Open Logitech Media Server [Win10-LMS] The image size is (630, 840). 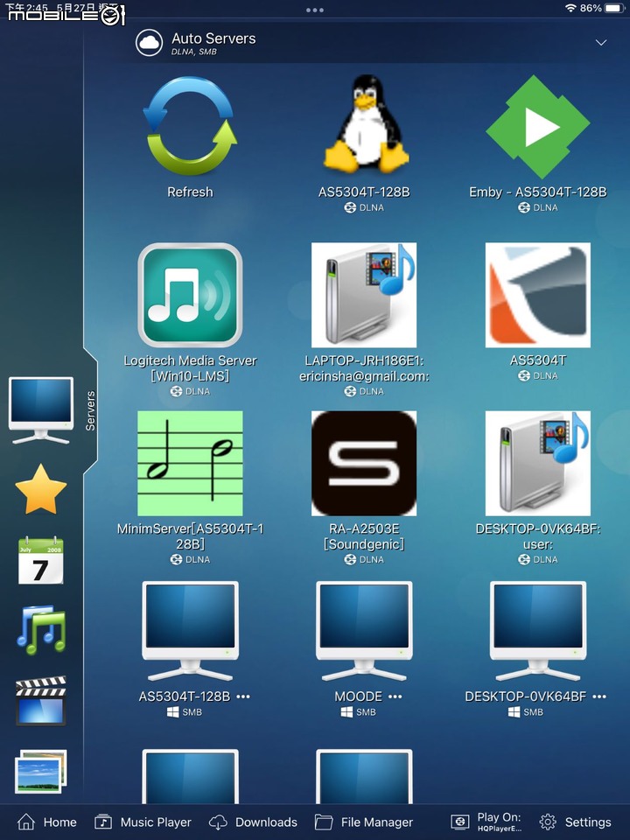190,295
